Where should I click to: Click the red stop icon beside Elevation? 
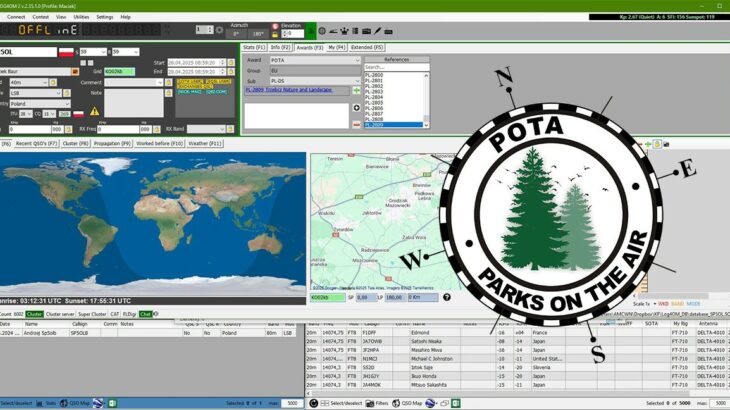point(275,27)
